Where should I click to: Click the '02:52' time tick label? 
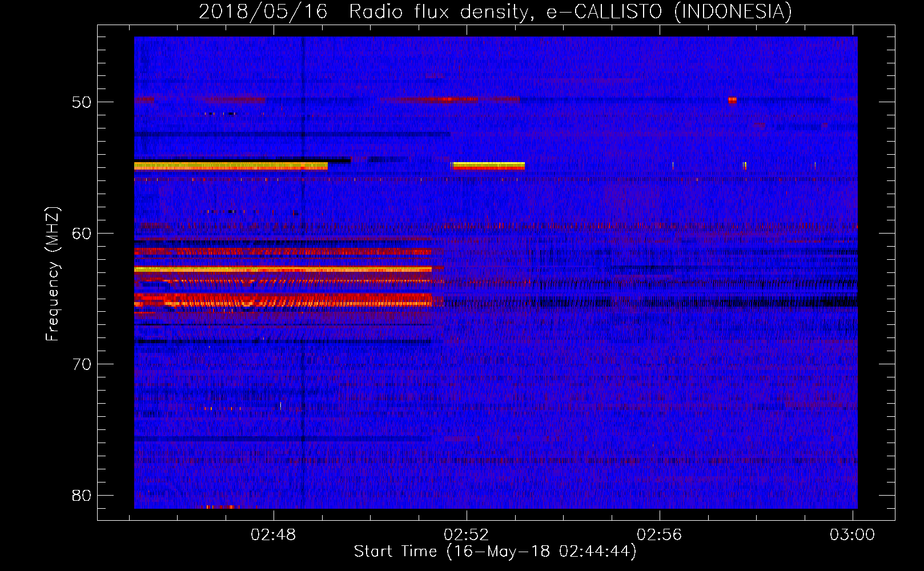tap(467, 534)
